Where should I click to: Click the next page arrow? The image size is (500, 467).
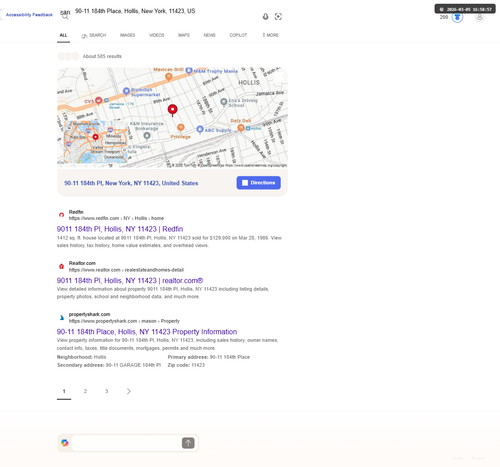[x=129, y=391]
